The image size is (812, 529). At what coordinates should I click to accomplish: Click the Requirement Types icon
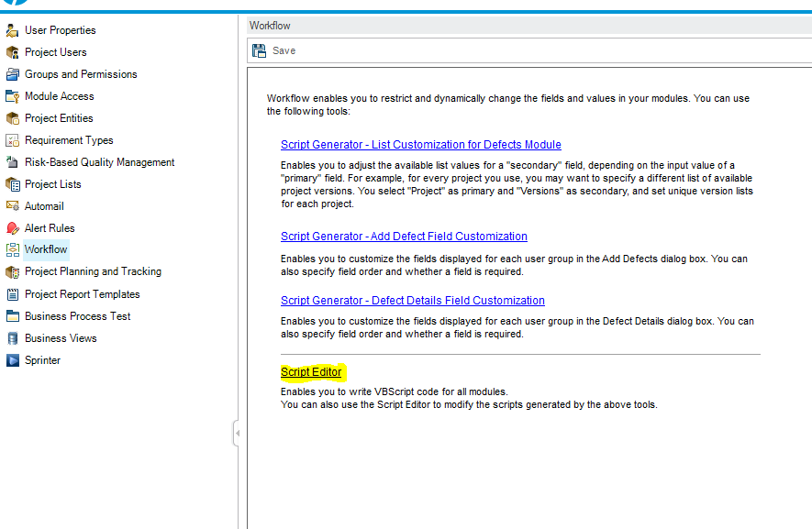point(13,140)
